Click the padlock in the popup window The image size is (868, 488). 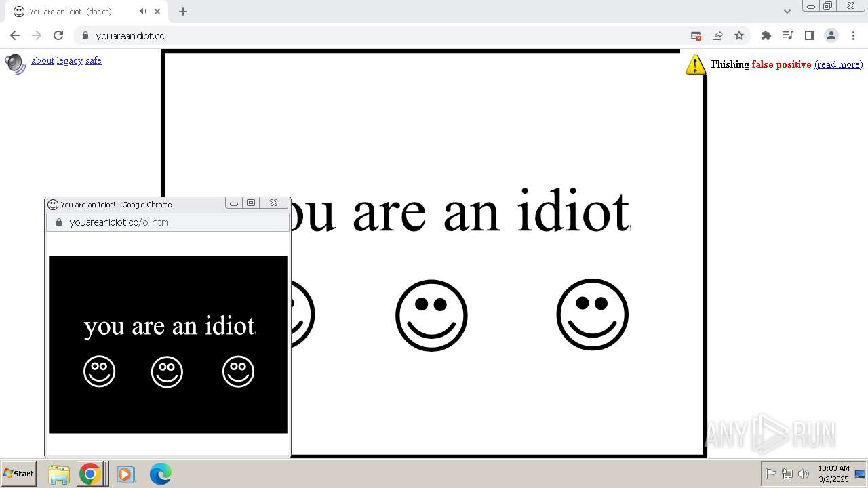click(x=58, y=222)
